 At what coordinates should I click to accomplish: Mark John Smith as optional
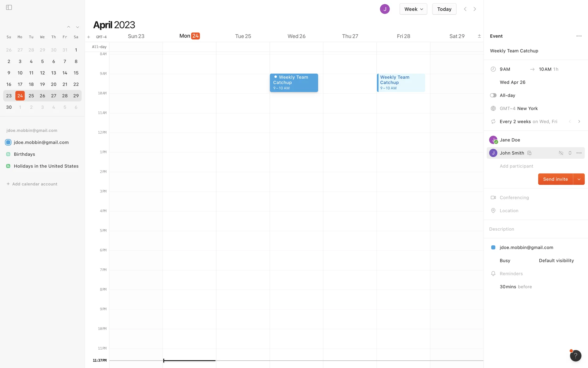pyautogui.click(x=561, y=153)
